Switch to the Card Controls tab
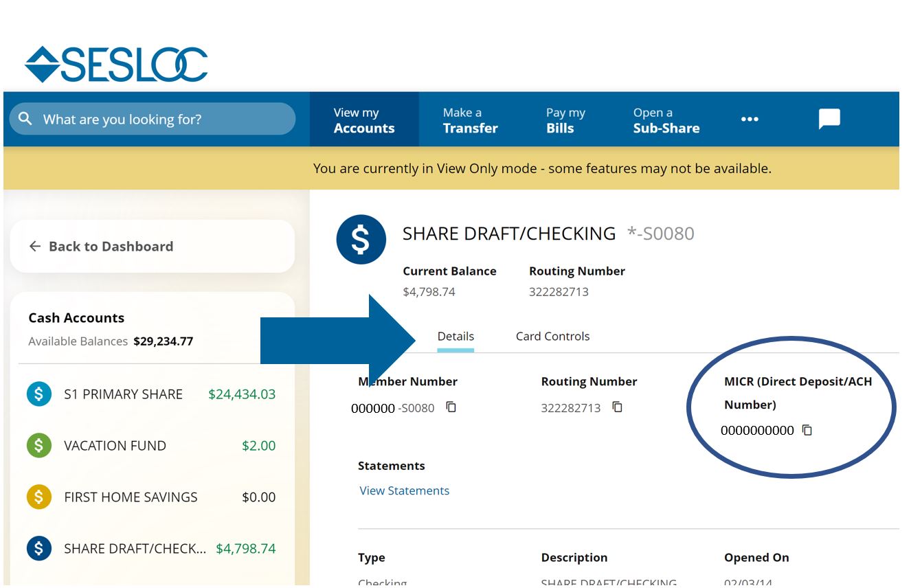 [x=552, y=336]
